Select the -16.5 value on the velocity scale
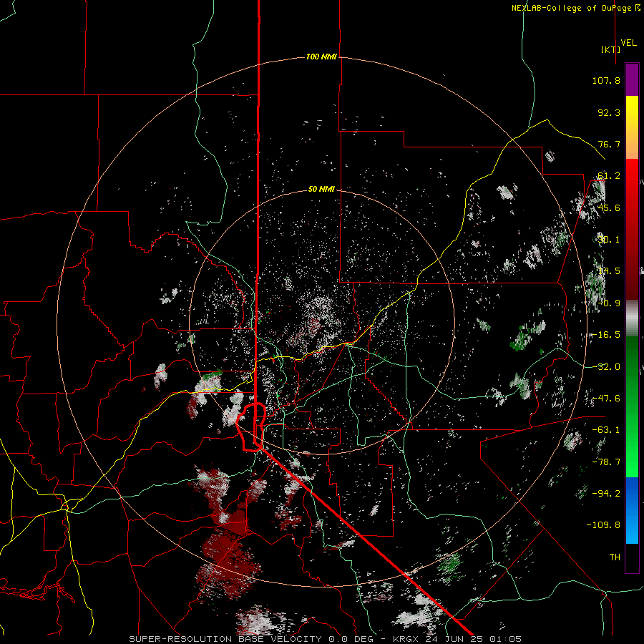 606,335
